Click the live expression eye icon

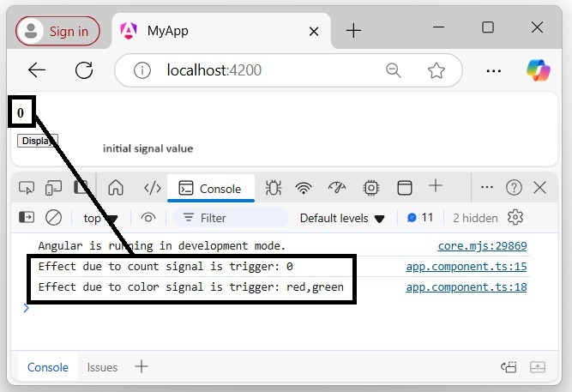click(148, 218)
